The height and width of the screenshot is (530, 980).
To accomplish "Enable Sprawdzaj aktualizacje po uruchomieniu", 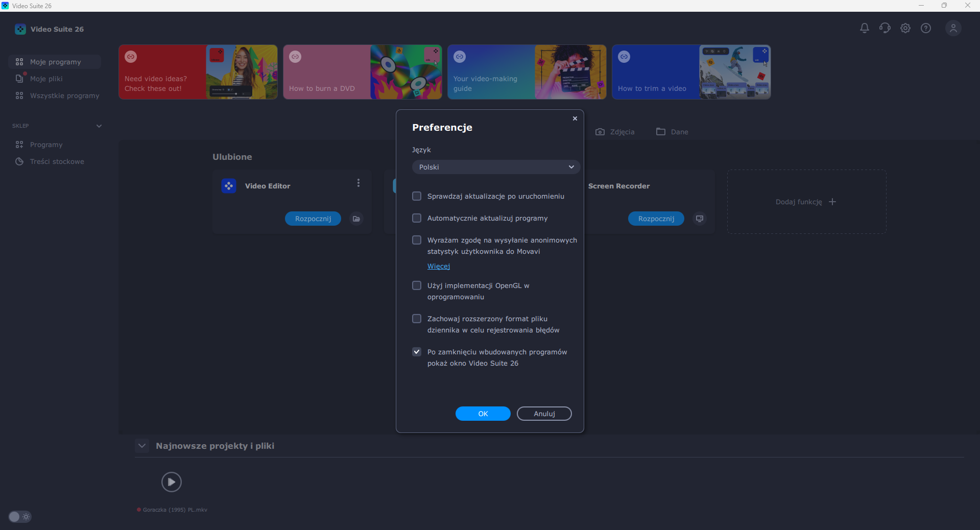I will 417,196.
